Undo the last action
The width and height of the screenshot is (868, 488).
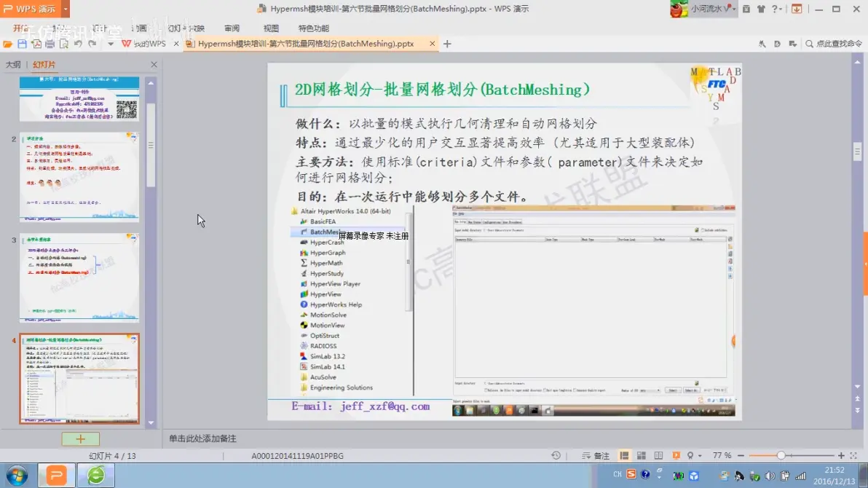[78, 44]
